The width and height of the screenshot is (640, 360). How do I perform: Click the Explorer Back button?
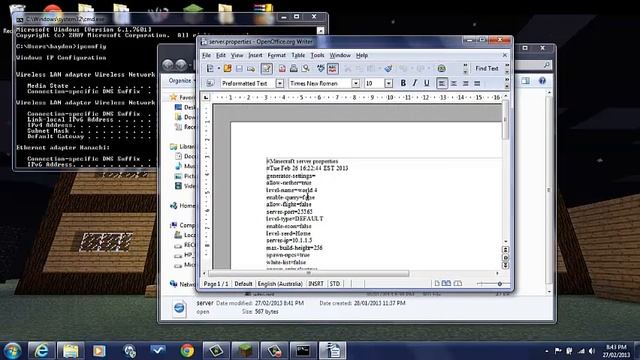168,64
